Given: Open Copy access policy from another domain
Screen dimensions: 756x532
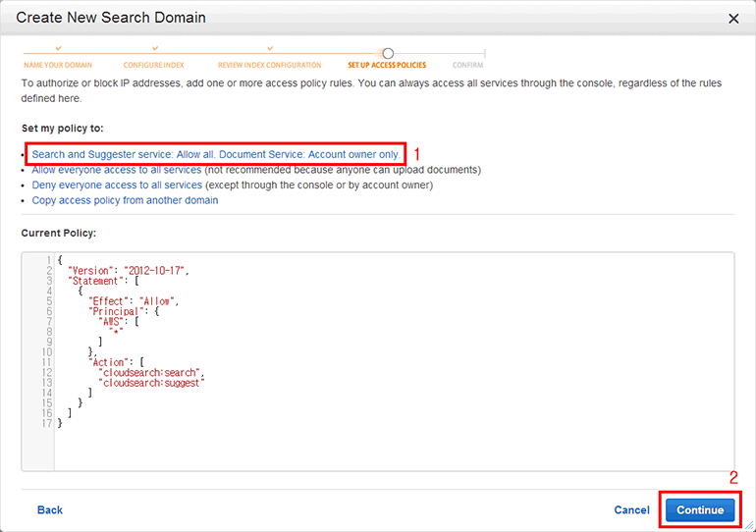Looking at the screenshot, I should 125,200.
